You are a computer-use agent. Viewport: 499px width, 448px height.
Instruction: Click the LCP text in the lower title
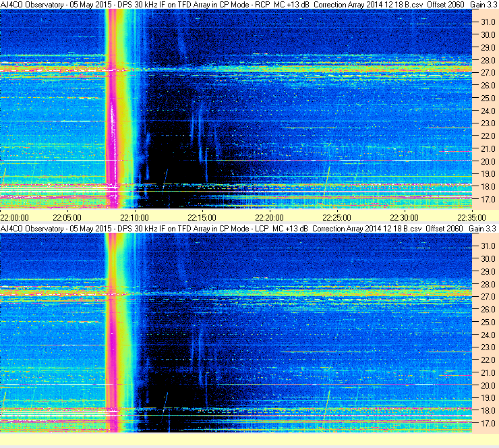click(261, 229)
